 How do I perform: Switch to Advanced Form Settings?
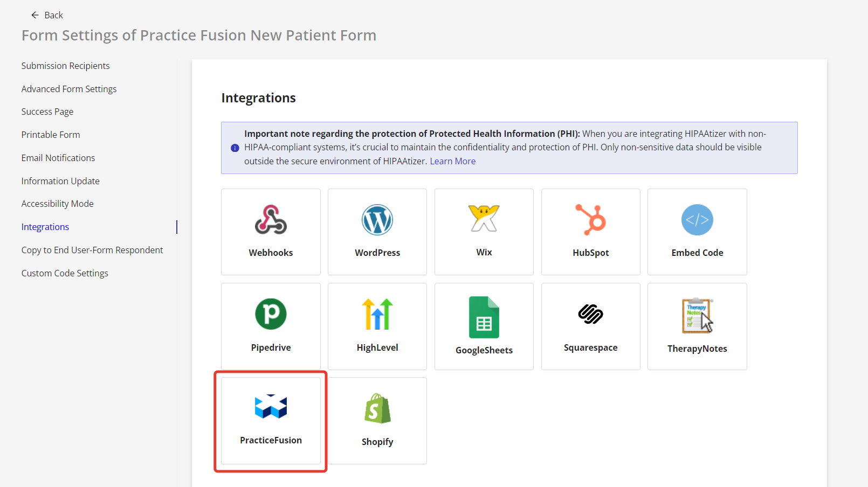click(x=69, y=89)
